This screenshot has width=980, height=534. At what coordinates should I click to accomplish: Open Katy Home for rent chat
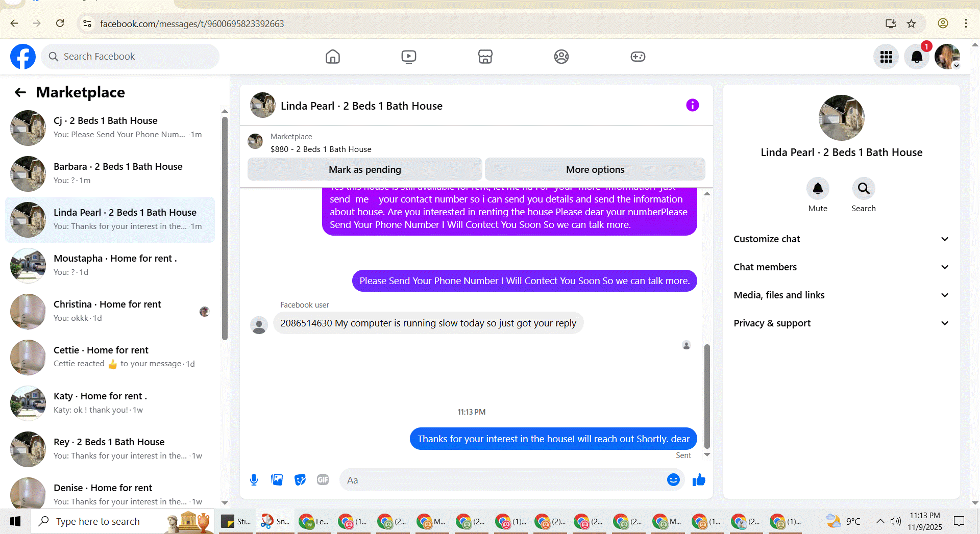click(110, 403)
